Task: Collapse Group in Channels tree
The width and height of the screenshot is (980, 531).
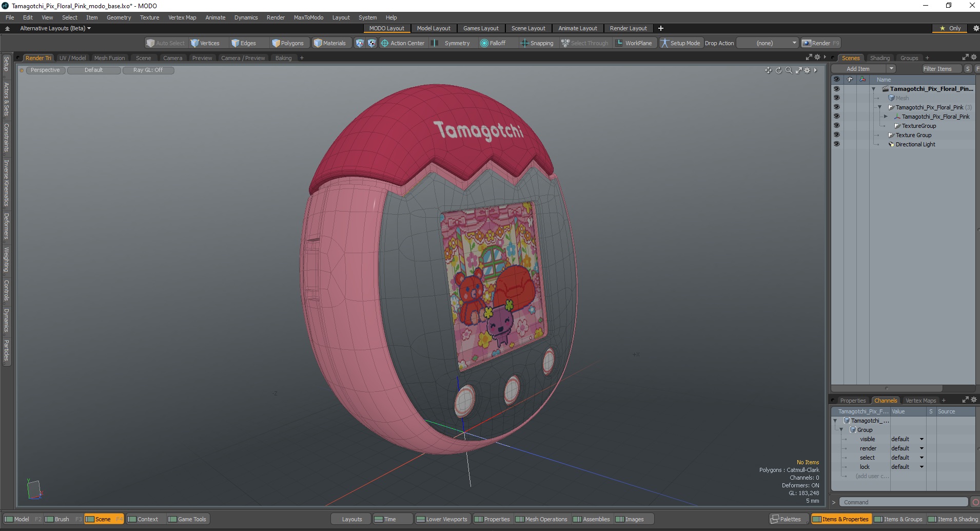Action: click(841, 430)
